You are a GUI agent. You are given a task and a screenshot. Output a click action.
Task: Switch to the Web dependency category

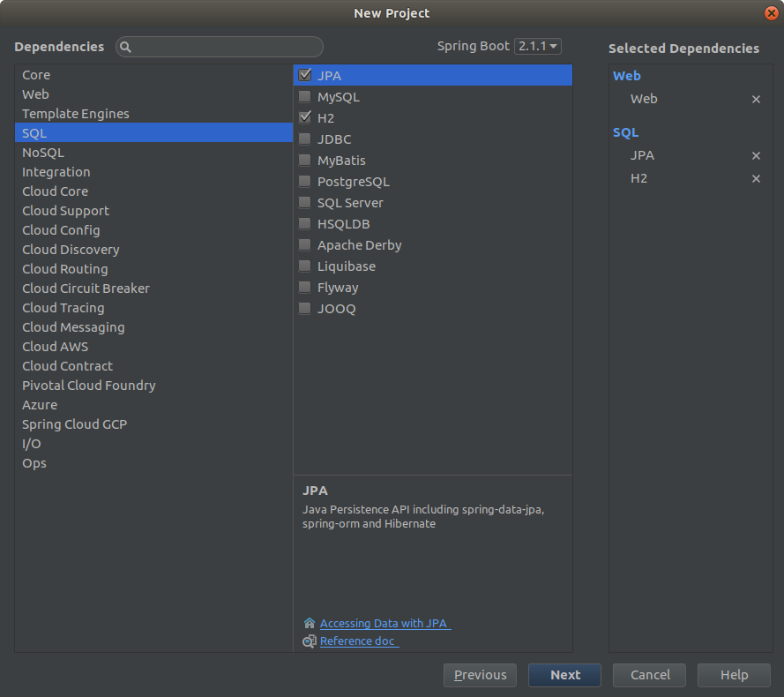click(35, 94)
